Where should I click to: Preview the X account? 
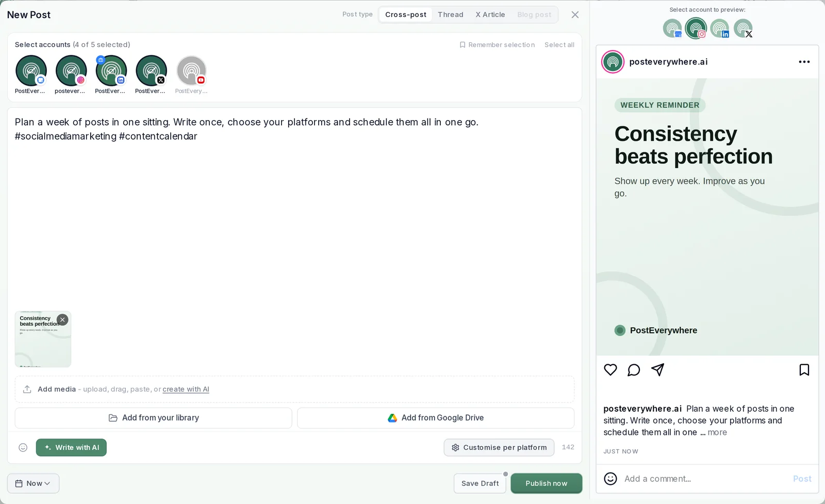pyautogui.click(x=743, y=28)
